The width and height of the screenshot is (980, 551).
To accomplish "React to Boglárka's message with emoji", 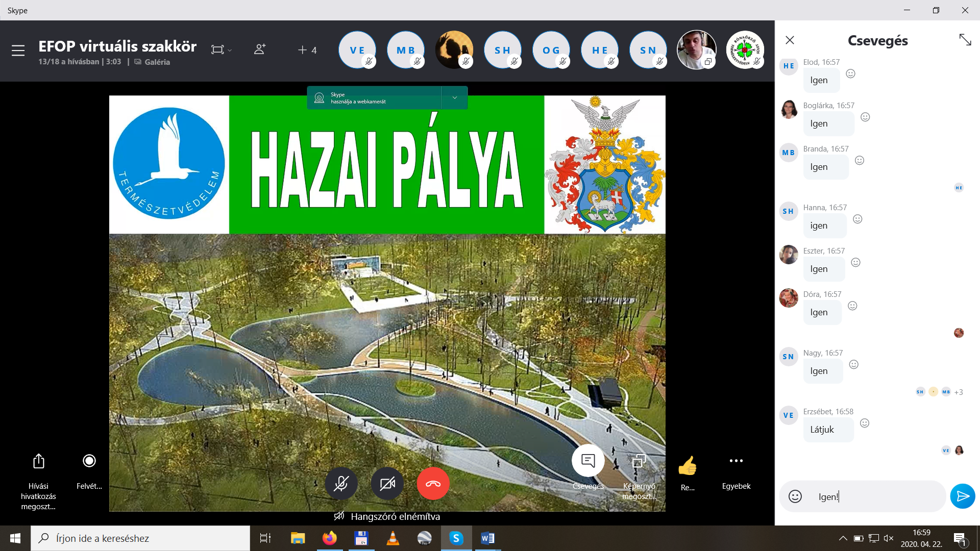I will 865,117.
